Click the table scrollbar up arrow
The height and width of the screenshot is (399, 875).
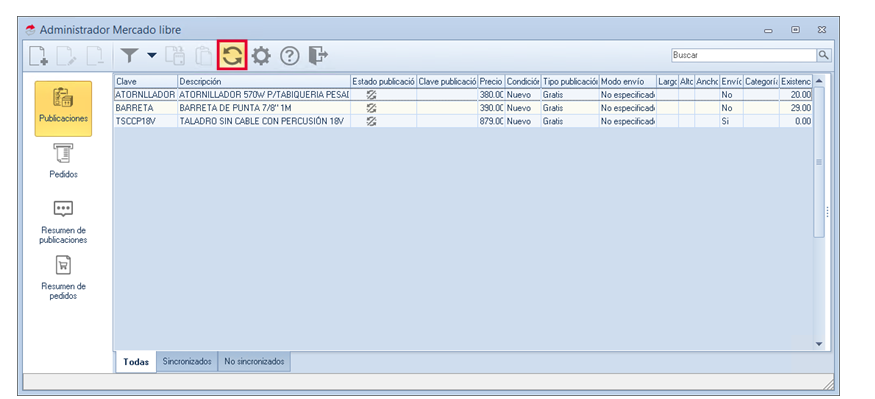pyautogui.click(x=819, y=81)
